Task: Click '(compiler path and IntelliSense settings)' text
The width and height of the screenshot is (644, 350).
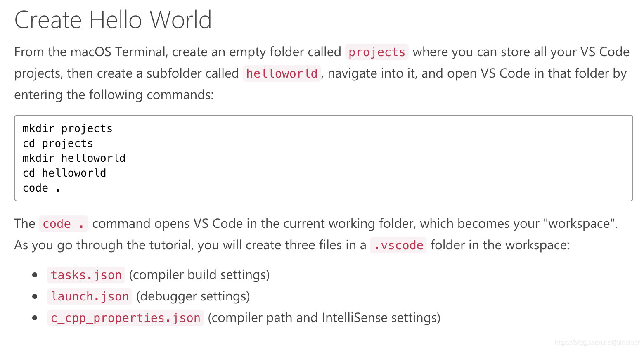Action: (324, 318)
